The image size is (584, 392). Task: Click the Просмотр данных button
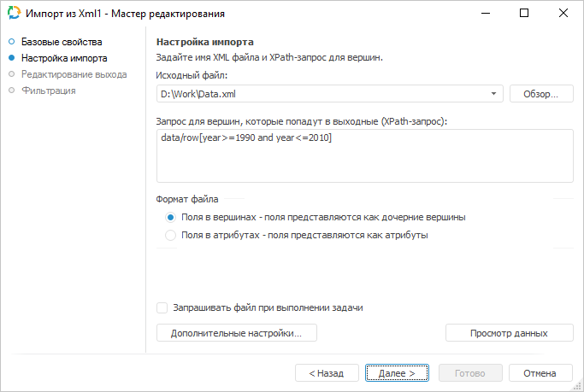coord(510,333)
